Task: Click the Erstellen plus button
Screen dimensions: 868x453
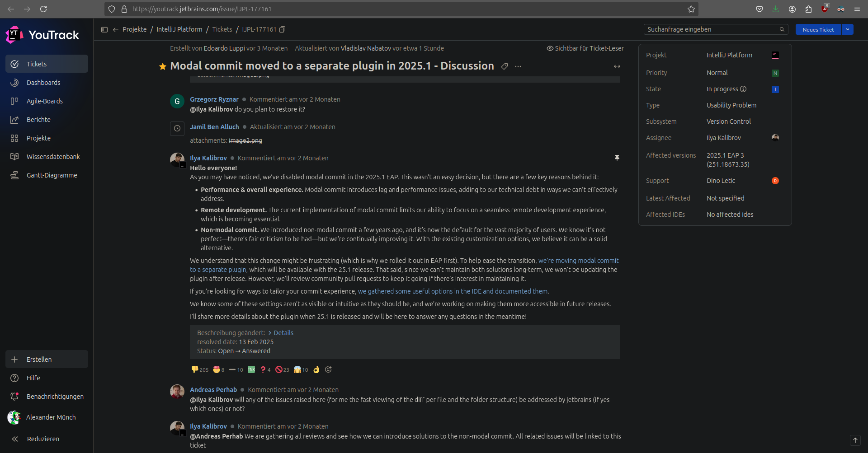Action: click(x=47, y=360)
